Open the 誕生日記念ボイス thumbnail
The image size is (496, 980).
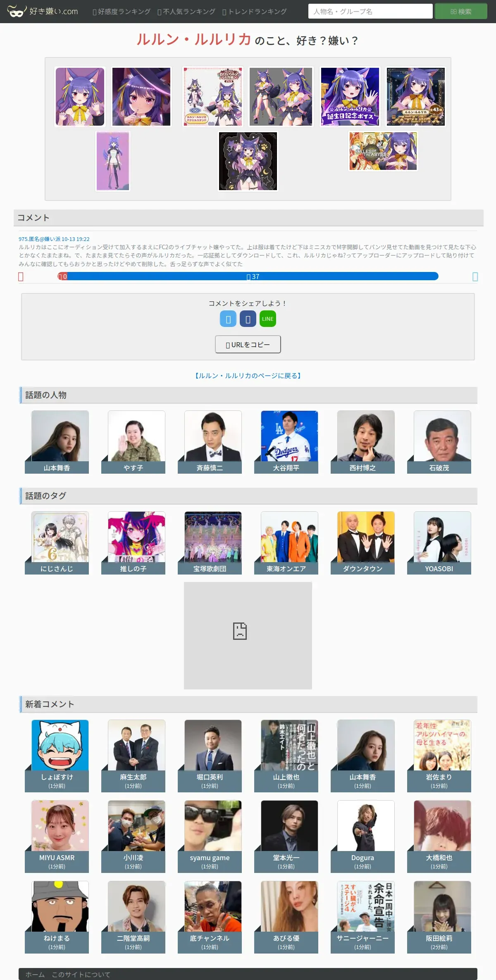[x=350, y=96]
